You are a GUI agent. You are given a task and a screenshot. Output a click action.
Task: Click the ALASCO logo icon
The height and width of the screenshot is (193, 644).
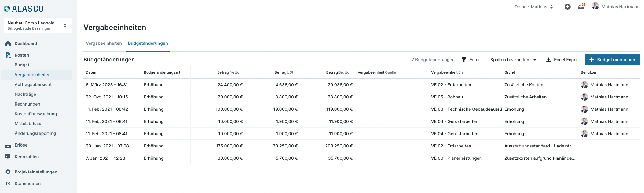tap(7, 9)
